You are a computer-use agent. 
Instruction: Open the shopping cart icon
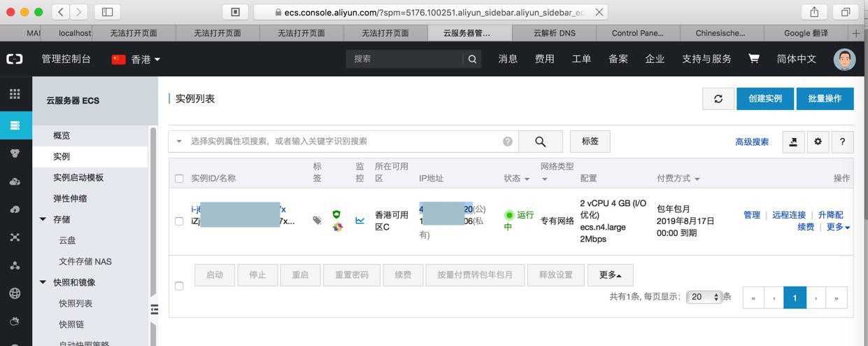click(x=754, y=58)
